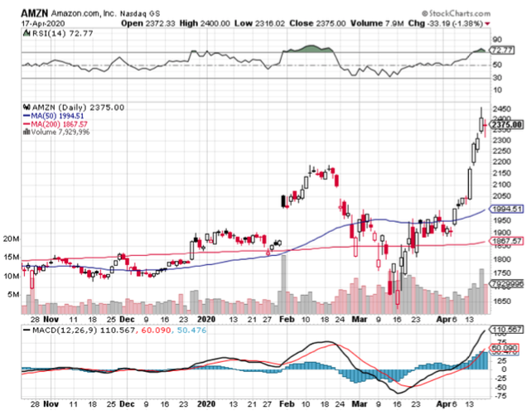Click the -75 label on the MACD axis
The height and width of the screenshot is (420, 527).
(x=499, y=396)
